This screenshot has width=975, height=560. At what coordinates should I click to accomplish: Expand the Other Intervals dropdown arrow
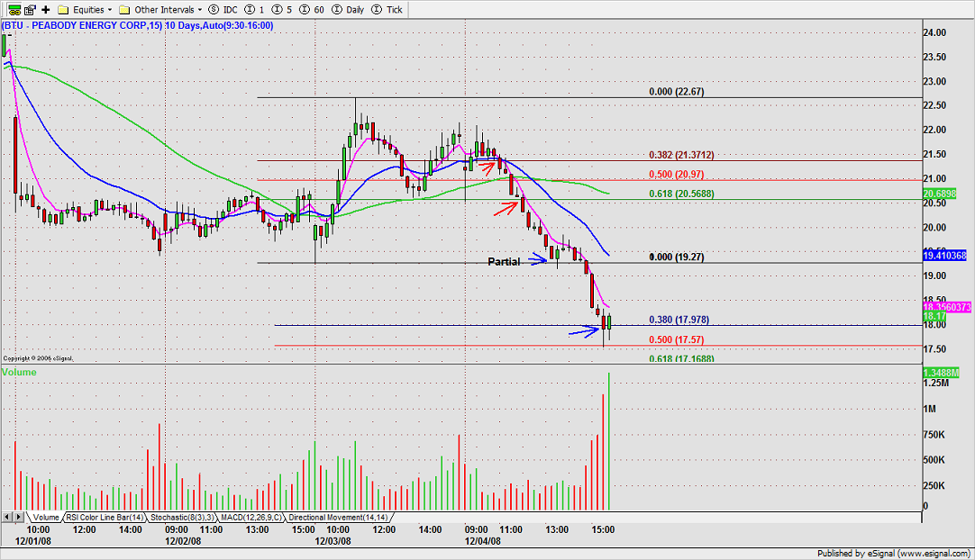point(200,10)
